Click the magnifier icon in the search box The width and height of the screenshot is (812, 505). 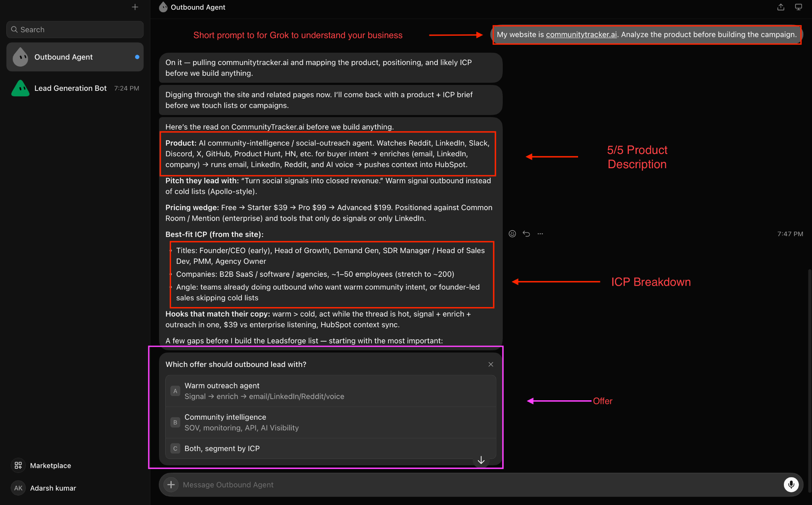click(x=14, y=29)
